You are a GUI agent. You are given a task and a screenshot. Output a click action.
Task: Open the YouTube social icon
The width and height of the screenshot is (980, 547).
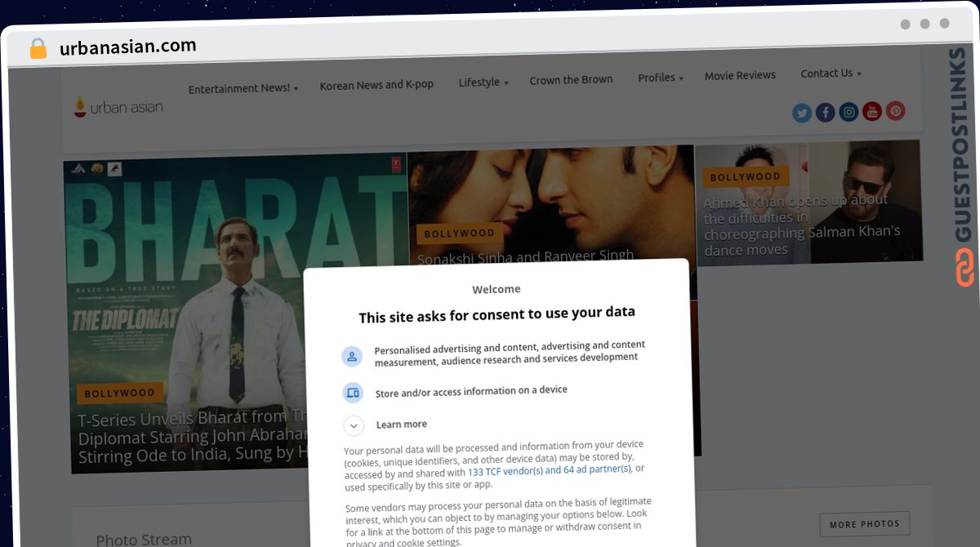(x=872, y=111)
